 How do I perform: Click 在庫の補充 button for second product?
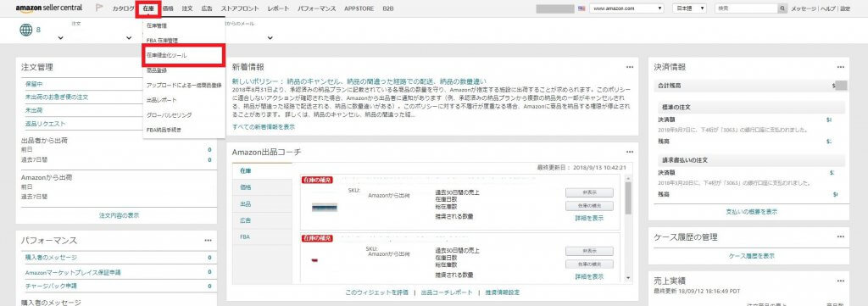[x=589, y=264]
